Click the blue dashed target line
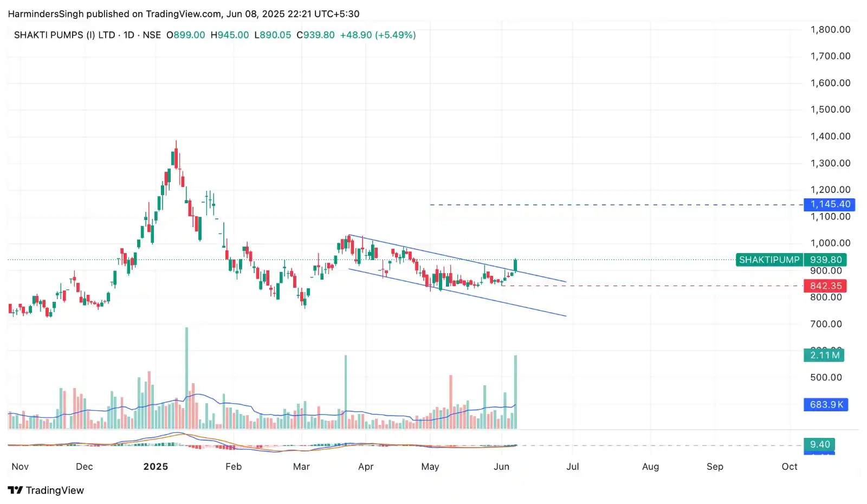 [616, 205]
